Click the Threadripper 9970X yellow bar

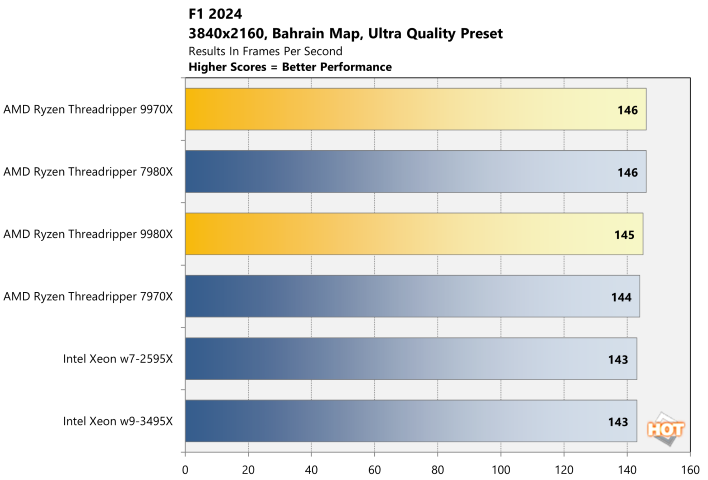pos(416,109)
